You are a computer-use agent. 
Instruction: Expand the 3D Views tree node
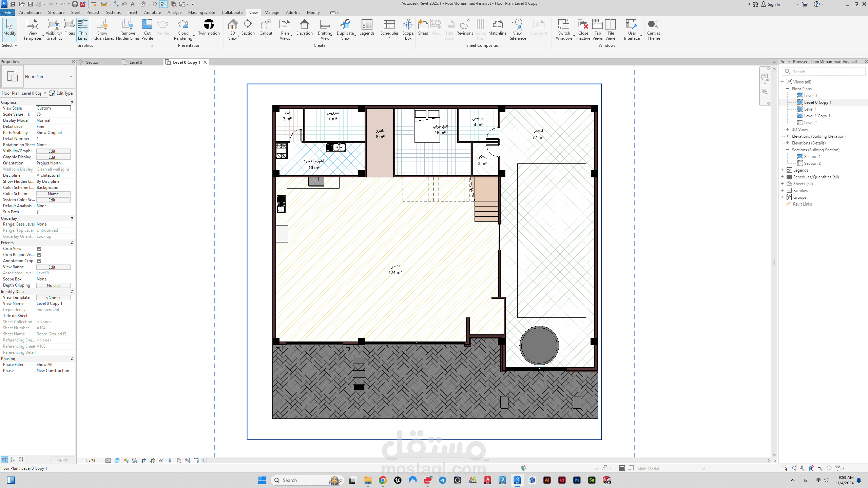[788, 129]
